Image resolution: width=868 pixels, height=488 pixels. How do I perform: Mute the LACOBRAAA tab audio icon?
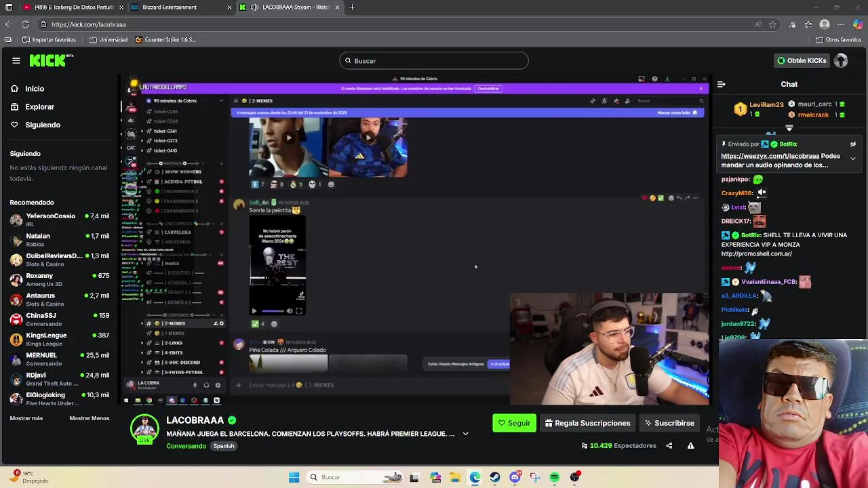click(x=254, y=7)
